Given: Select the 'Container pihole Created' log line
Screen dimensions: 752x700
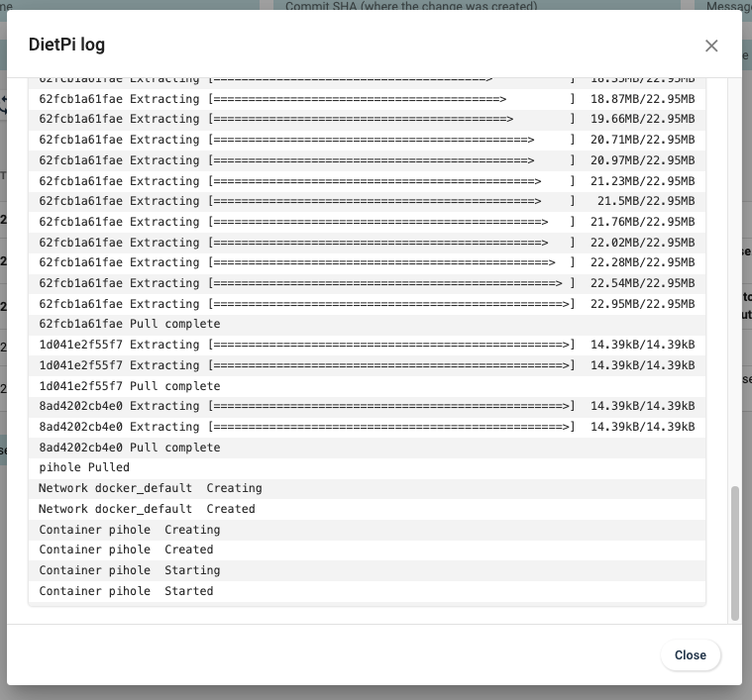Looking at the screenshot, I should pos(126,550).
